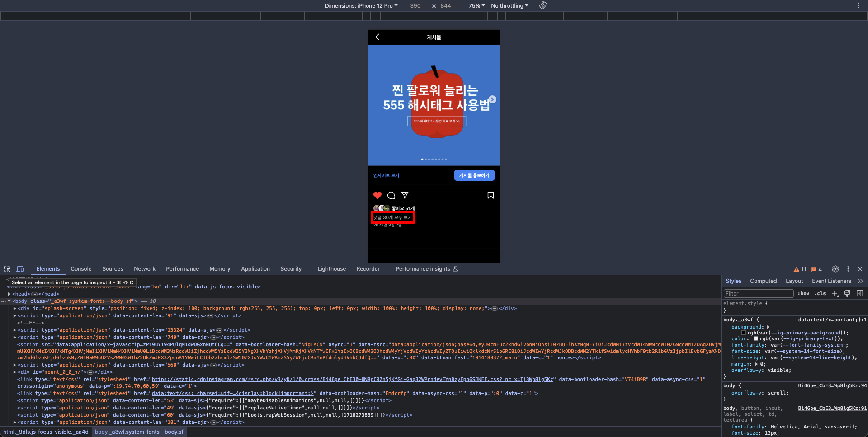Click the share paper-plane icon
The width and height of the screenshot is (868, 437).
(405, 195)
